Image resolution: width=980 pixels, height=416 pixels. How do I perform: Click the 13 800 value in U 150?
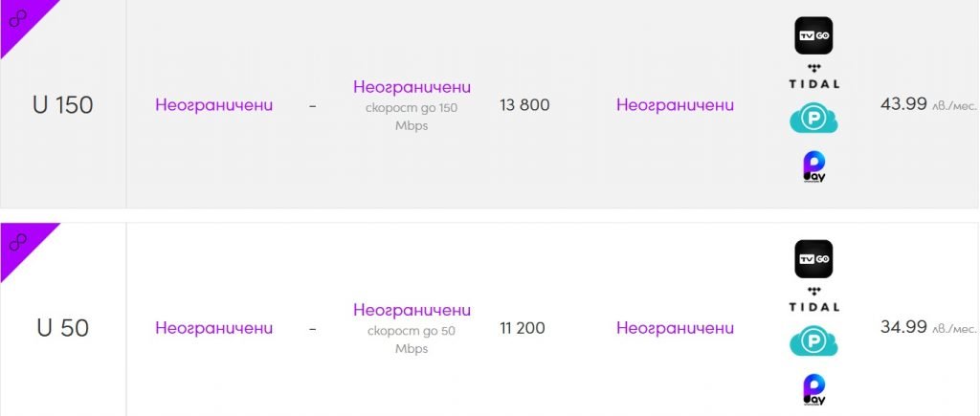(524, 105)
